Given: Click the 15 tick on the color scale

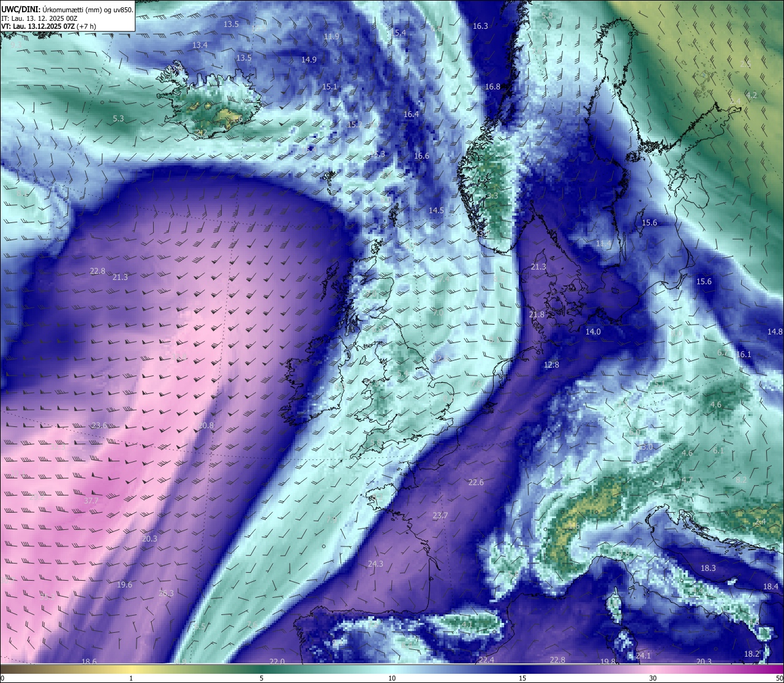Looking at the screenshot, I should (x=522, y=678).
